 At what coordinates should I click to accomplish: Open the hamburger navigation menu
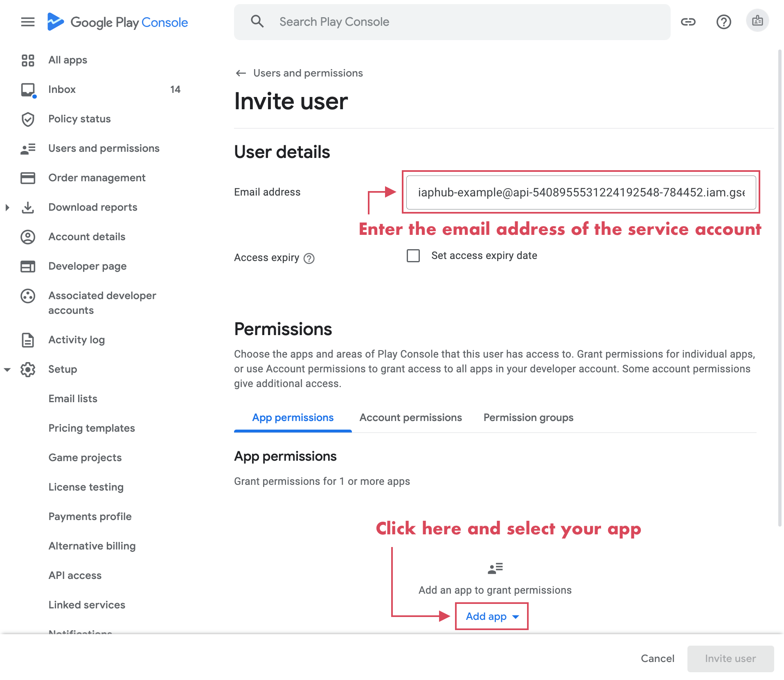[x=28, y=22]
